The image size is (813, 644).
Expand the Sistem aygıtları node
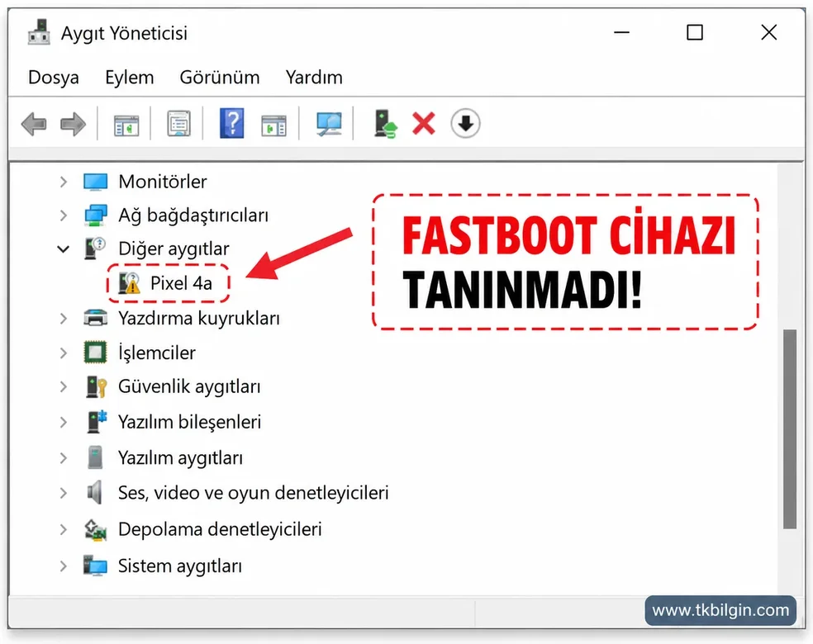click(x=64, y=566)
